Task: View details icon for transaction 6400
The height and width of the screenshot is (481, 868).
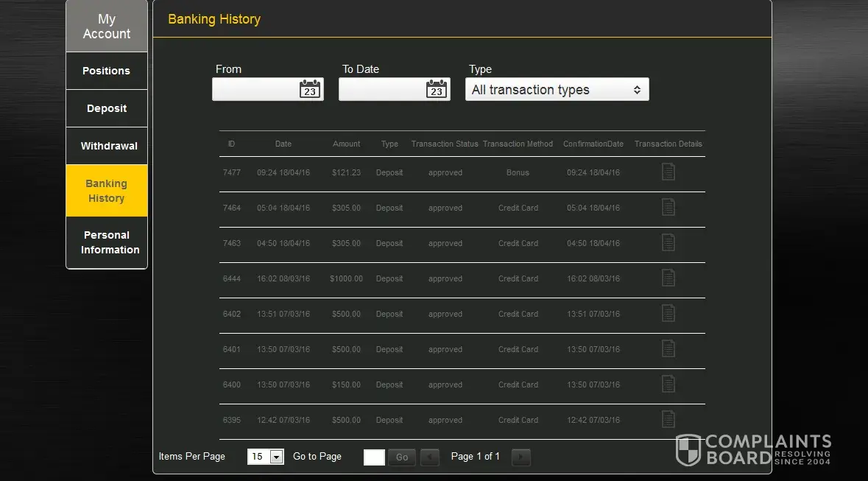Action: click(x=668, y=385)
